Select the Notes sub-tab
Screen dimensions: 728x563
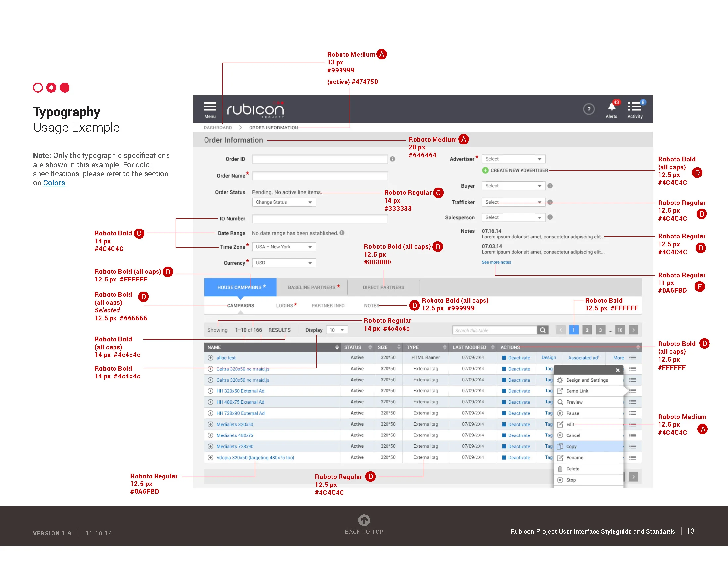(x=371, y=306)
